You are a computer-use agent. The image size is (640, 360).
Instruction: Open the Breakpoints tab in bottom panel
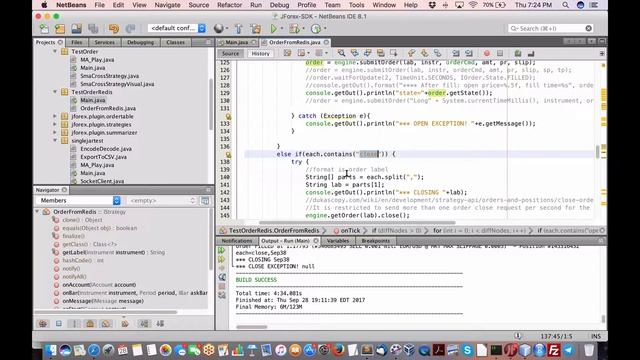click(x=376, y=241)
